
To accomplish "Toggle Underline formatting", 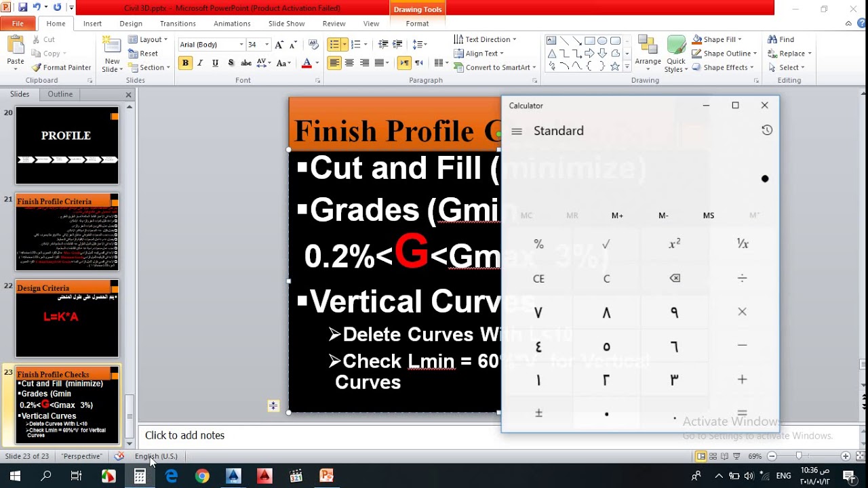I will [x=216, y=63].
